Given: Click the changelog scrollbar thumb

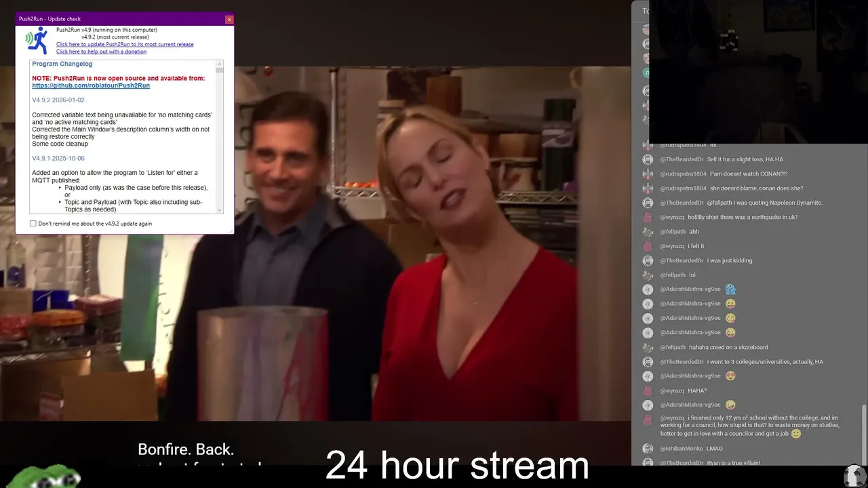Looking at the screenshot, I should [x=220, y=70].
